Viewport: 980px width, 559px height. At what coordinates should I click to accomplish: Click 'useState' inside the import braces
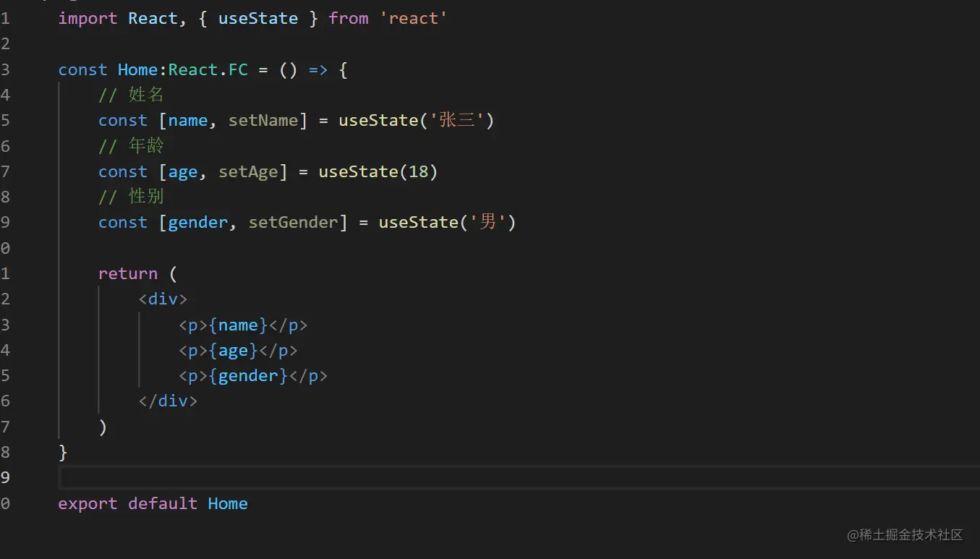pos(258,19)
